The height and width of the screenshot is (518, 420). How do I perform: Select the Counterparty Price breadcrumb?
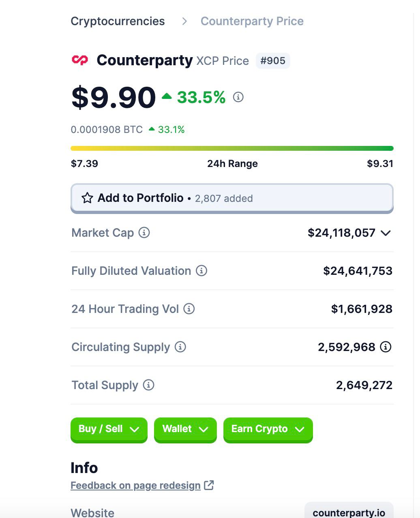pos(252,21)
